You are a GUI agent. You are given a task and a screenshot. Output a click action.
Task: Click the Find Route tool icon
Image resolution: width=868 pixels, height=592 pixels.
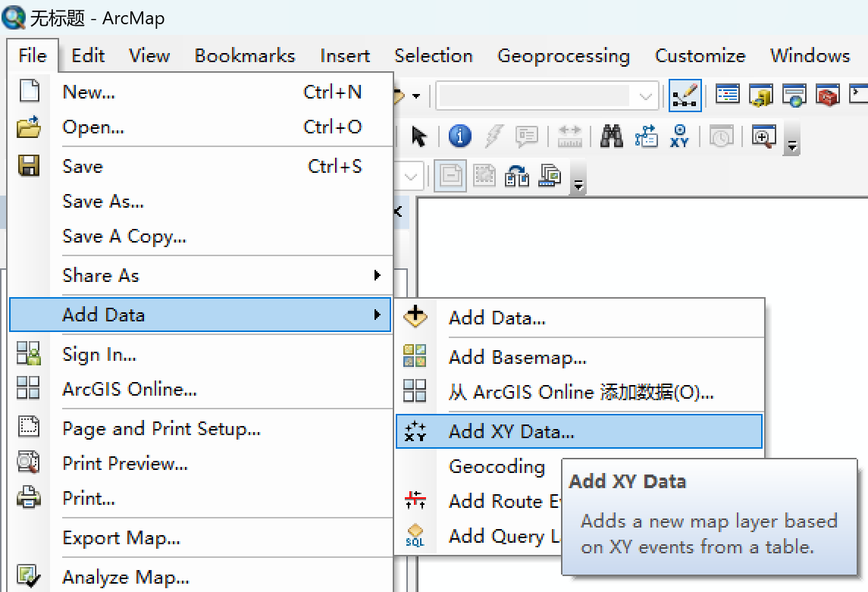pyautogui.click(x=646, y=136)
